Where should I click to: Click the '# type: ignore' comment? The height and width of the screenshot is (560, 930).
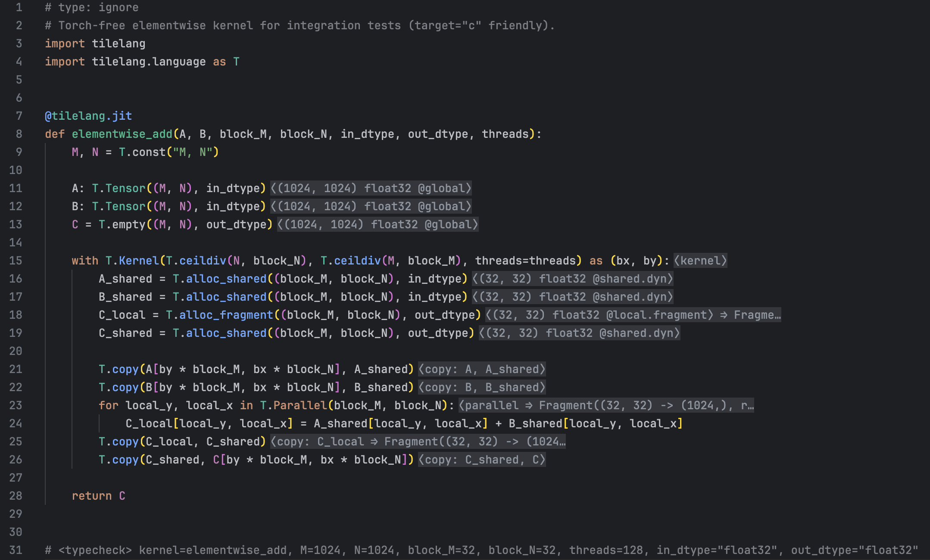(92, 7)
